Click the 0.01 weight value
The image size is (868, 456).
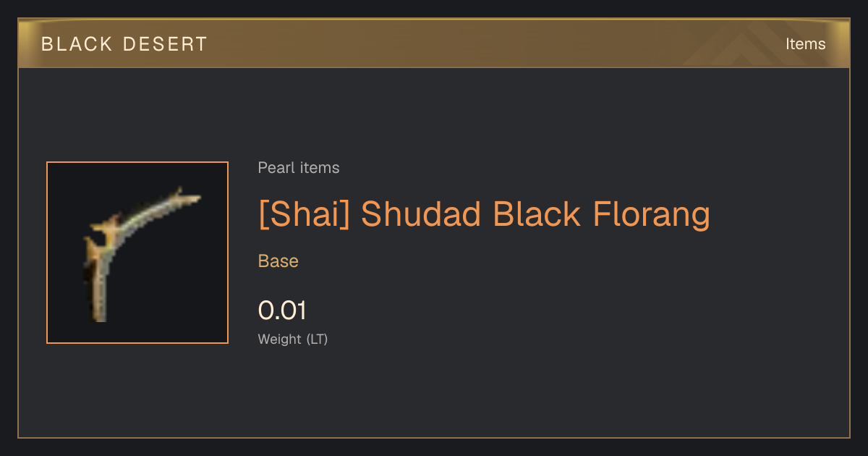[282, 311]
